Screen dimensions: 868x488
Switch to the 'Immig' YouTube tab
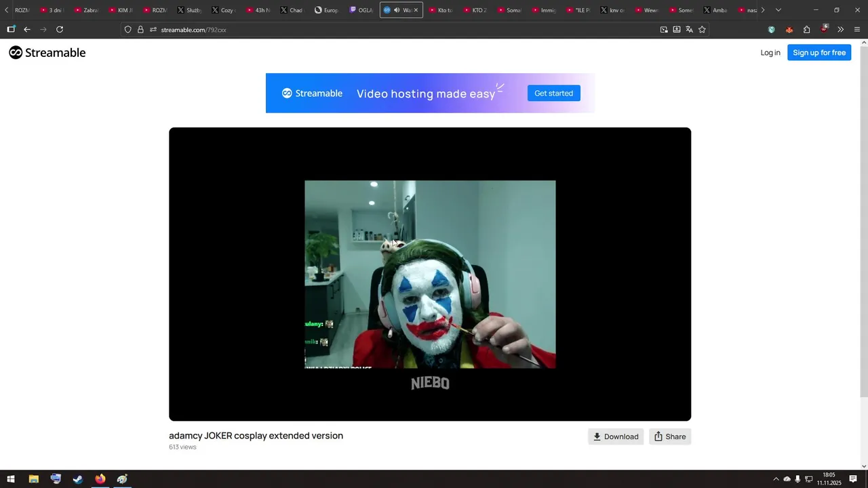click(545, 10)
